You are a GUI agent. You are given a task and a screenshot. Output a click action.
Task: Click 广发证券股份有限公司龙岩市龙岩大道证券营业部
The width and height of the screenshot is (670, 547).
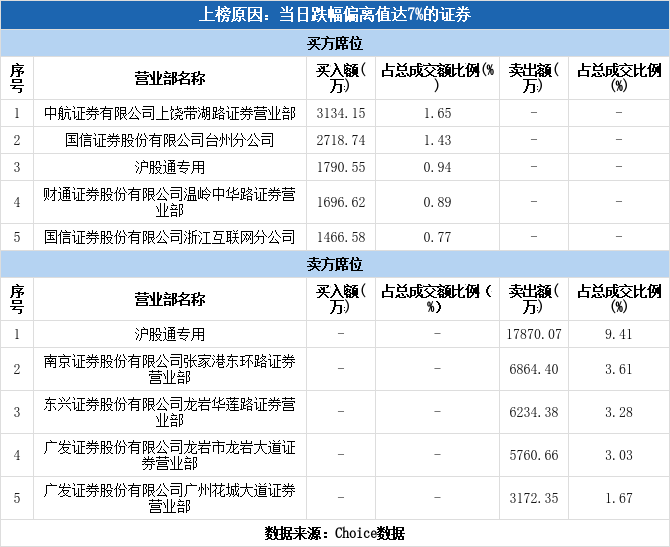click(x=170, y=455)
